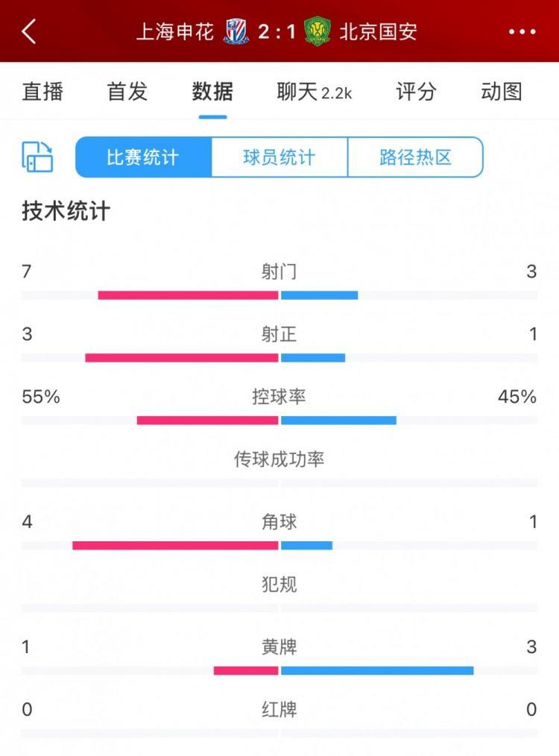This screenshot has height=756, width=559.
Task: Tap the back arrow icon
Action: point(29,31)
